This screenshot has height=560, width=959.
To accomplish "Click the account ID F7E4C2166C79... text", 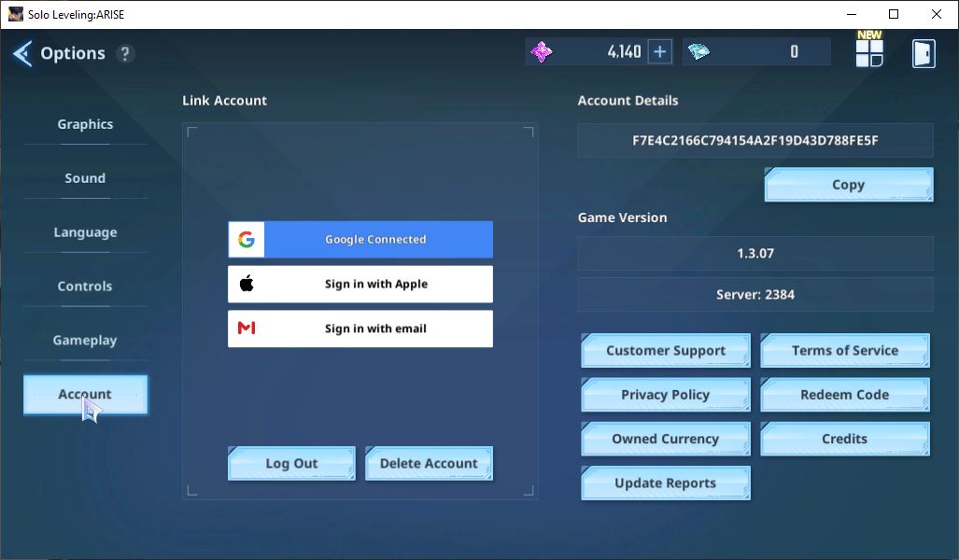I will pos(755,141).
